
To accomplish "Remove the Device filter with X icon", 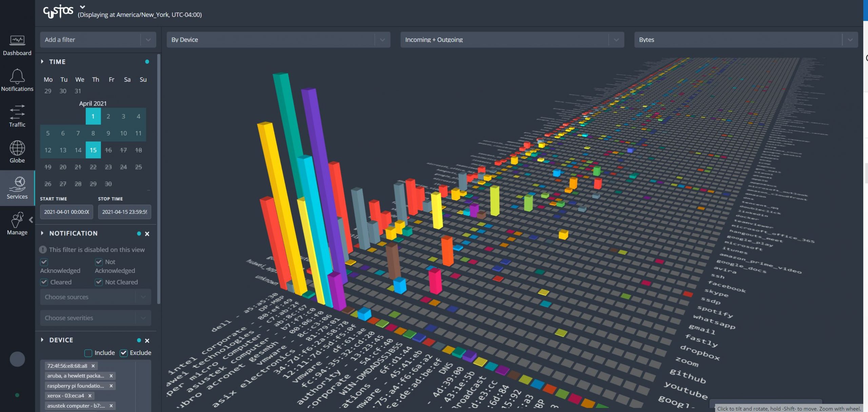I will (x=147, y=340).
